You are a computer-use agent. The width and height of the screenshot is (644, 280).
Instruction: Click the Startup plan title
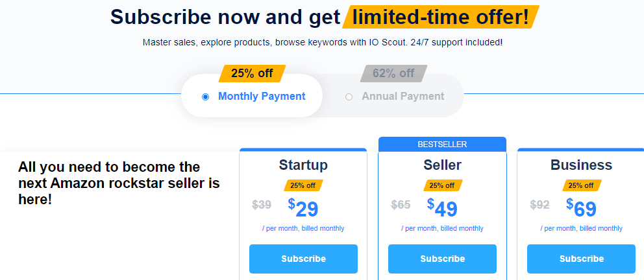(x=304, y=165)
